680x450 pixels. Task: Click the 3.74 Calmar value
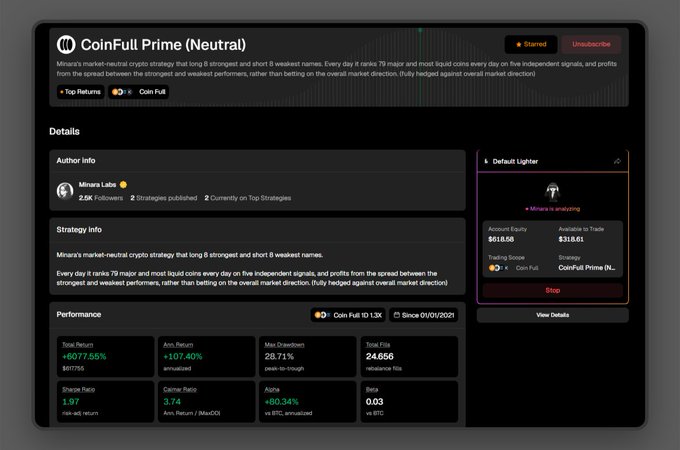pyautogui.click(x=172, y=402)
